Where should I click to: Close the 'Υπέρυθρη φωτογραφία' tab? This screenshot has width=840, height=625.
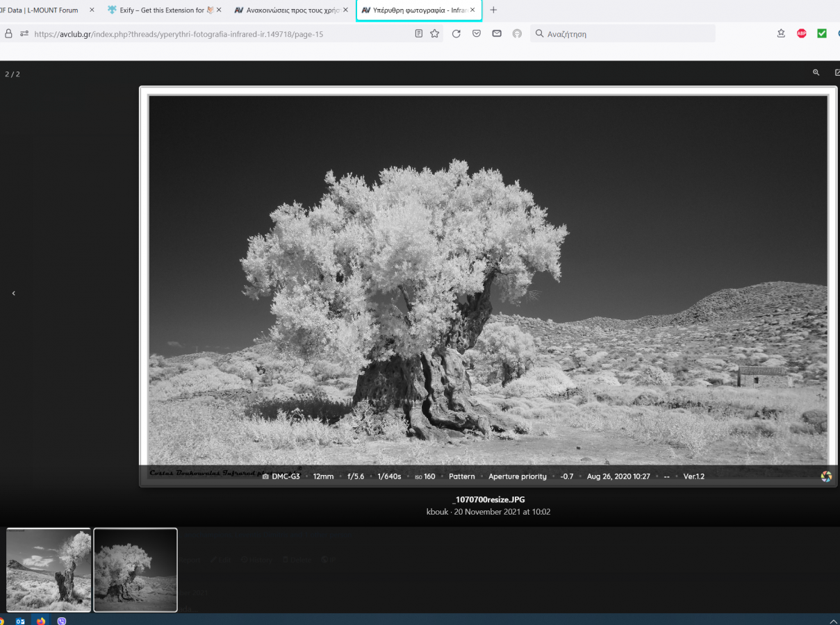pos(472,10)
